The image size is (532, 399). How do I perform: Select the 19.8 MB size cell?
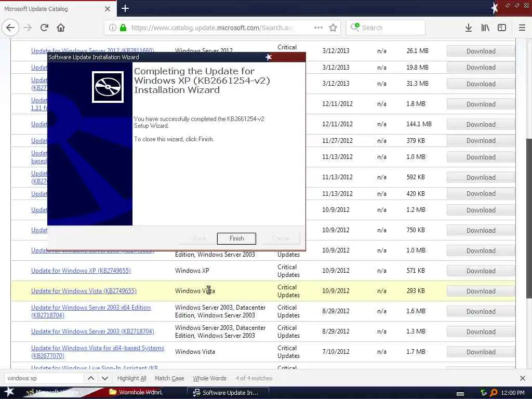[x=417, y=67]
